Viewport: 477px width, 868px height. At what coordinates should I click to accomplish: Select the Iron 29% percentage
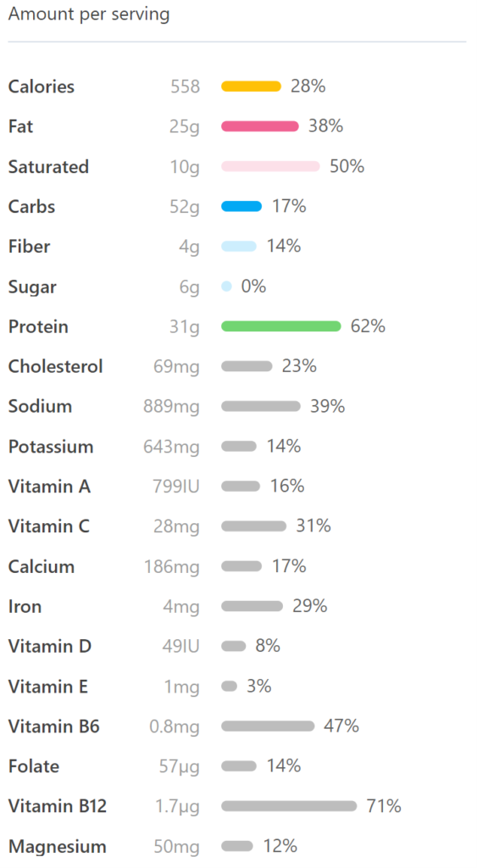(x=310, y=605)
